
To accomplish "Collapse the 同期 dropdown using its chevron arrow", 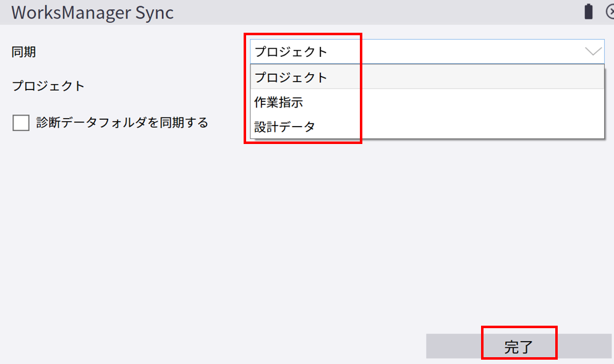I will click(593, 51).
